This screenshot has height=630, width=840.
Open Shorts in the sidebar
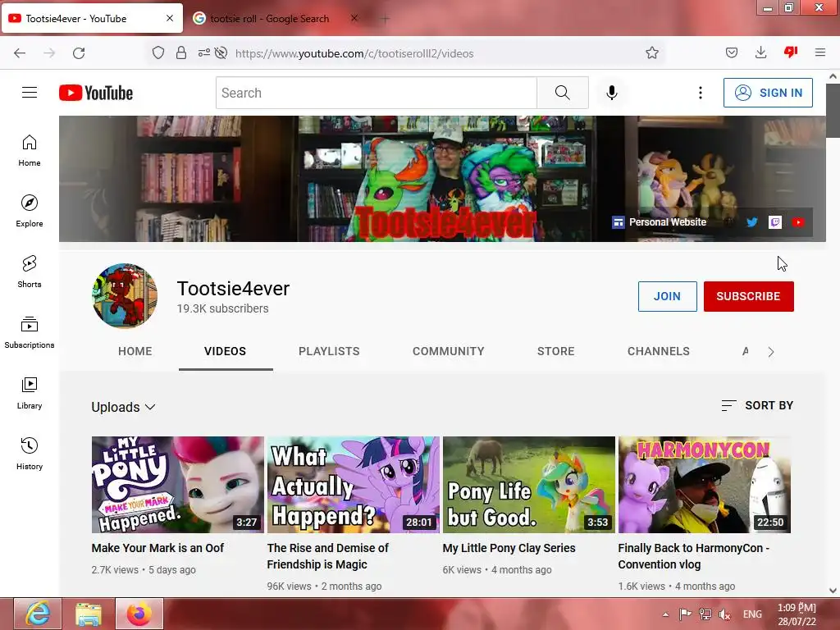click(x=30, y=272)
